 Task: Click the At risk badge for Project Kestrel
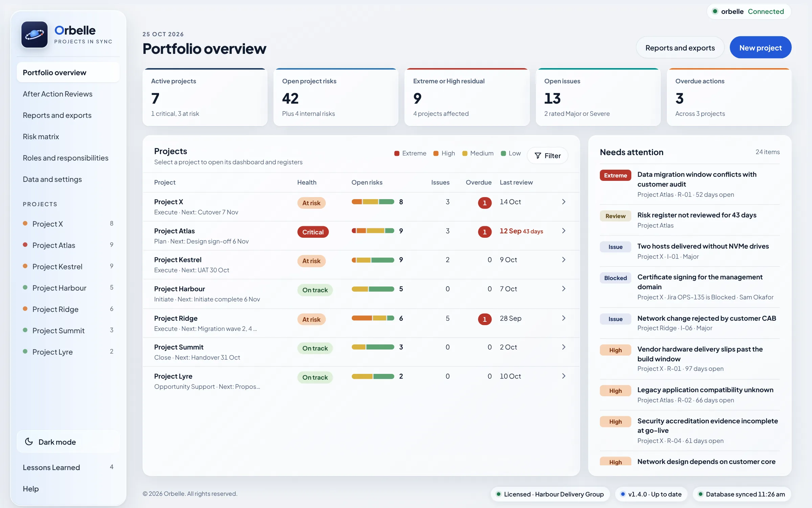(x=311, y=261)
